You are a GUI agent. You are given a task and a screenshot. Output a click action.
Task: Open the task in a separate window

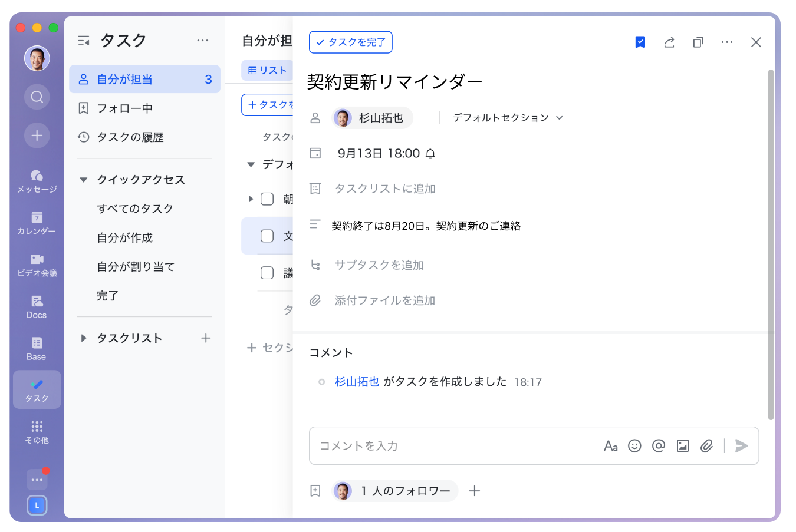pos(698,42)
